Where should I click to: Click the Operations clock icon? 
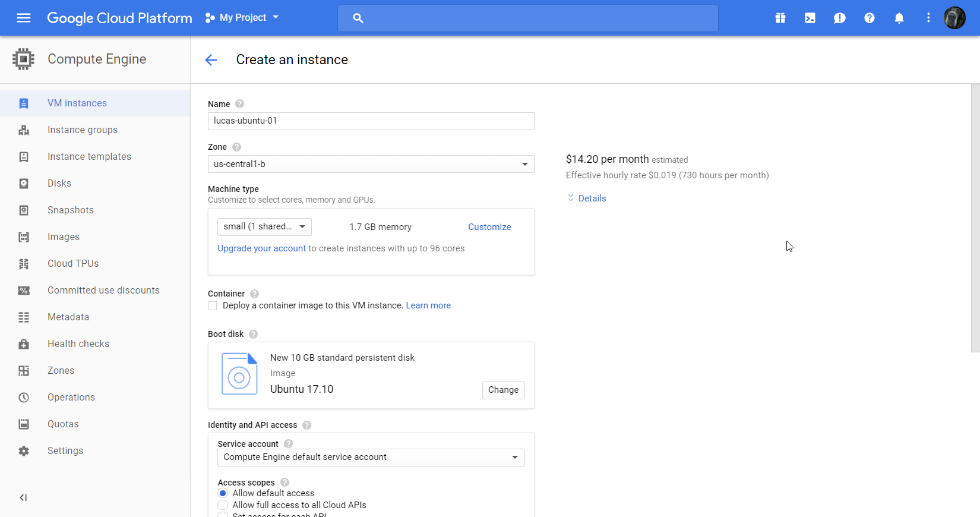[24, 398]
